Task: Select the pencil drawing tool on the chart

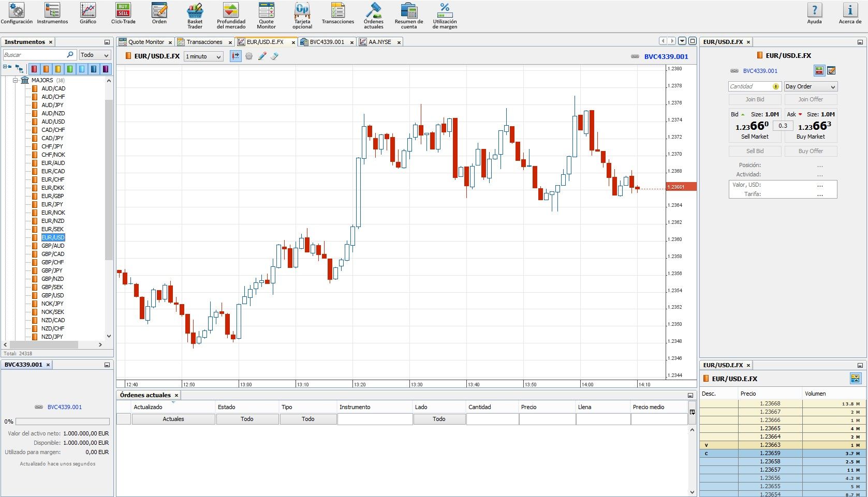Action: 262,56
